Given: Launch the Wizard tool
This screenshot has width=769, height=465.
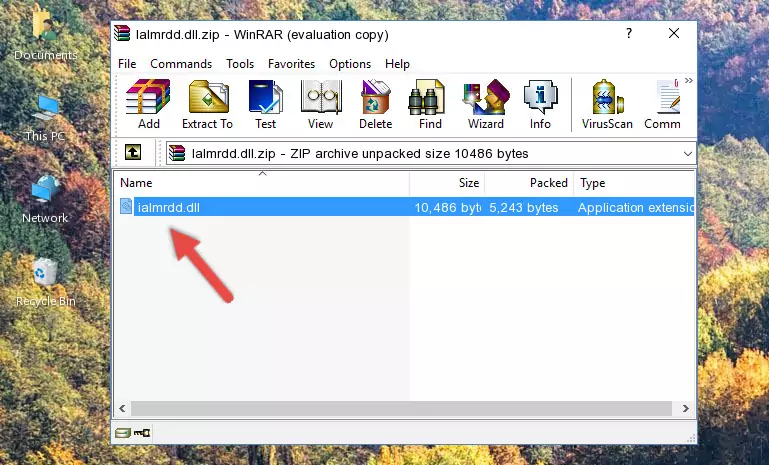Looking at the screenshot, I should tap(486, 104).
